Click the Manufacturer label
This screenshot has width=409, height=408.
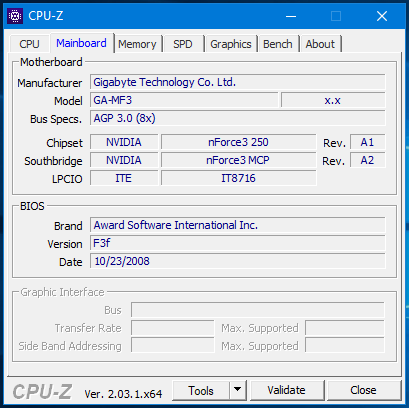(50, 83)
